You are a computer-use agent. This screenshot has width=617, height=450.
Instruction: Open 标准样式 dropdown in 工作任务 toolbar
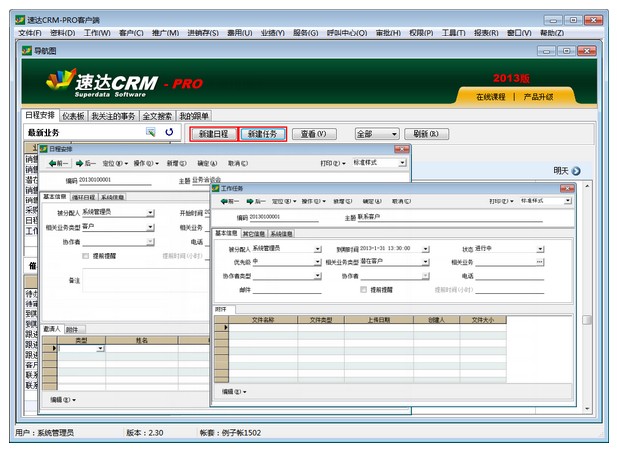(567, 201)
